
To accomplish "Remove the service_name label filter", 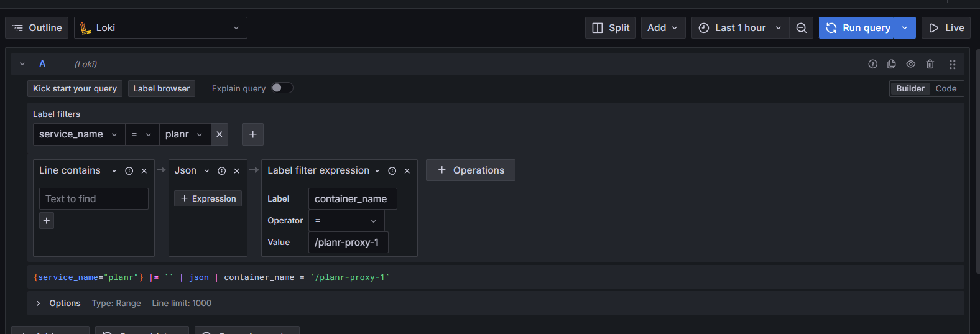I will click(x=219, y=134).
